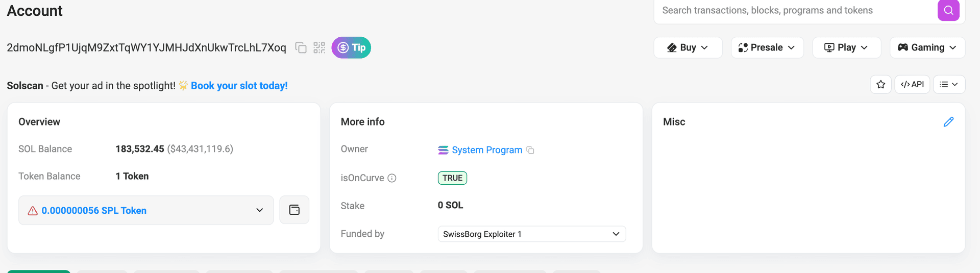Open the Presale menu
The height and width of the screenshot is (273, 980).
(x=767, y=47)
